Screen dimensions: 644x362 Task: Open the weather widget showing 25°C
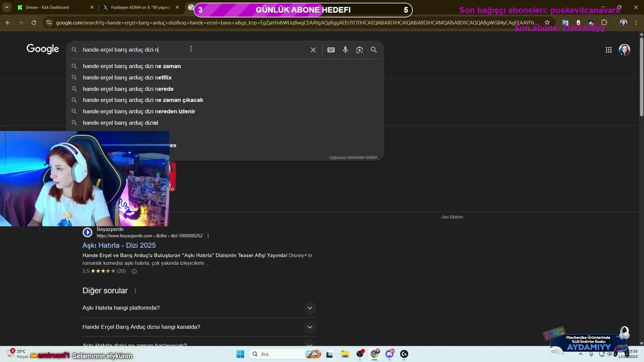18,354
